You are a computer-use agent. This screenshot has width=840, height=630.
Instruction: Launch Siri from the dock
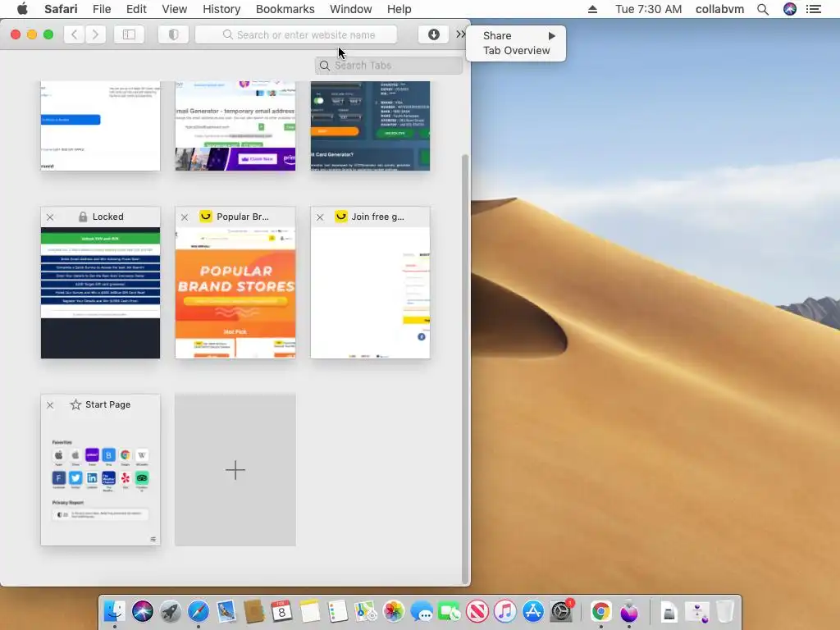[x=143, y=611]
